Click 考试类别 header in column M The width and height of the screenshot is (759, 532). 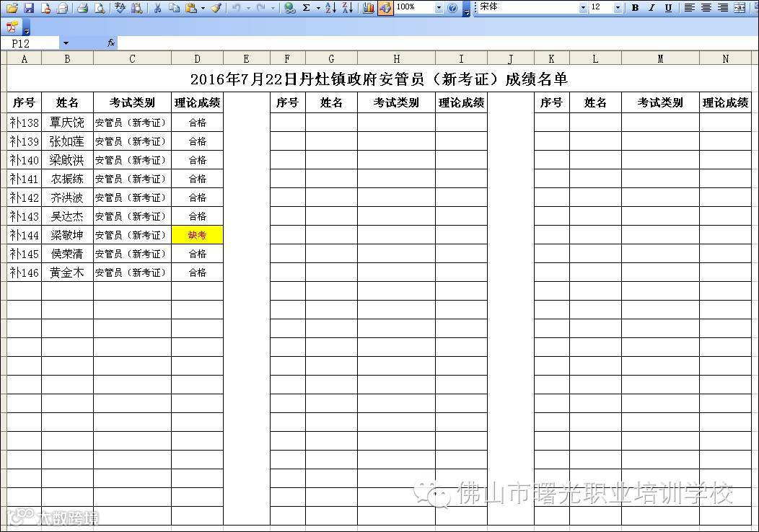(x=660, y=102)
